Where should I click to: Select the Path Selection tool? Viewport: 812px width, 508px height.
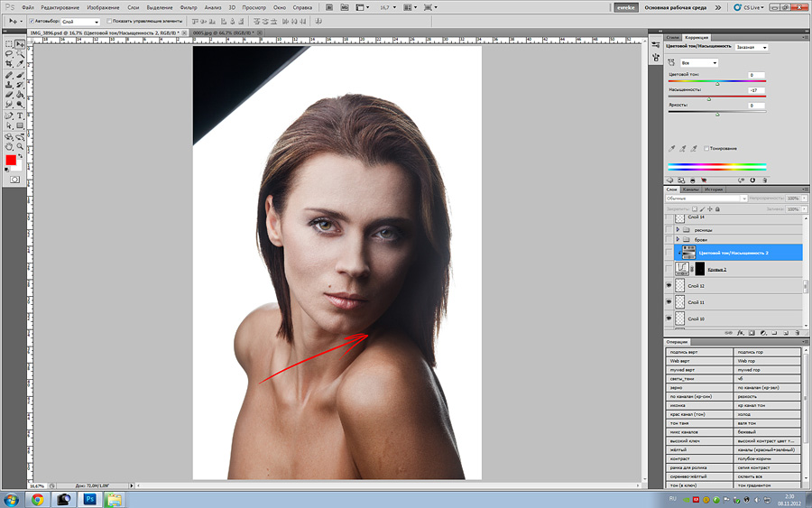coord(9,125)
